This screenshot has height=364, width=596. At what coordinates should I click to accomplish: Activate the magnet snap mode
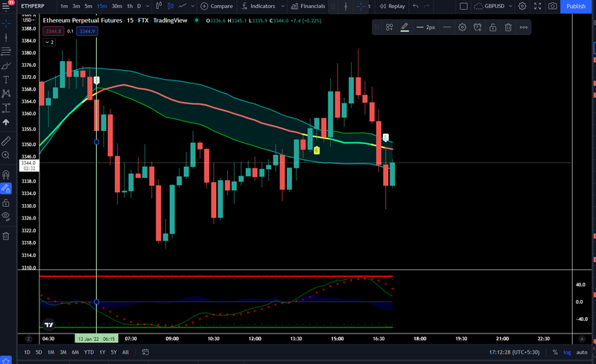(x=6, y=174)
